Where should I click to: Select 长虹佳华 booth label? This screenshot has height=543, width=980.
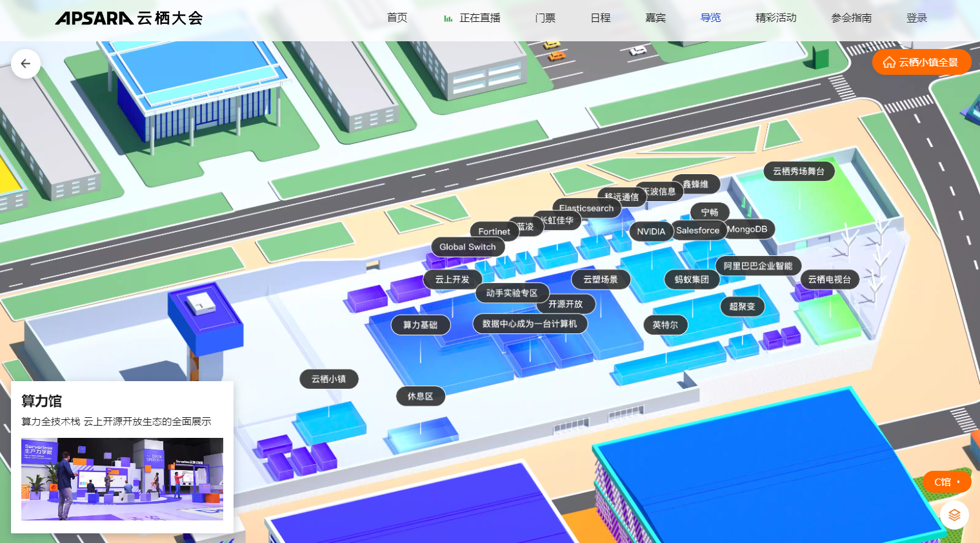pos(557,221)
